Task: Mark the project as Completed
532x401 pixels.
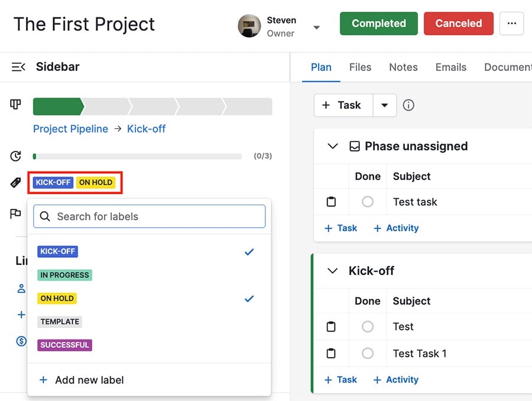Action: pyautogui.click(x=378, y=24)
